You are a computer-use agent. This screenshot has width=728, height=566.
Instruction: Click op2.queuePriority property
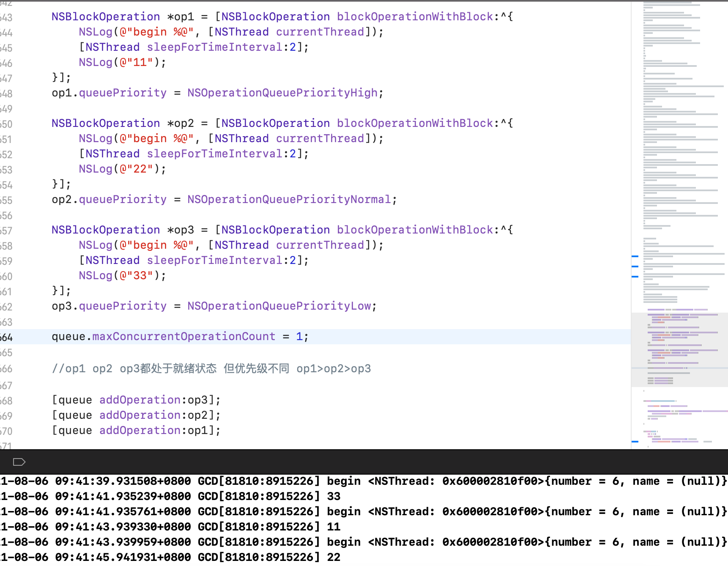point(109,200)
